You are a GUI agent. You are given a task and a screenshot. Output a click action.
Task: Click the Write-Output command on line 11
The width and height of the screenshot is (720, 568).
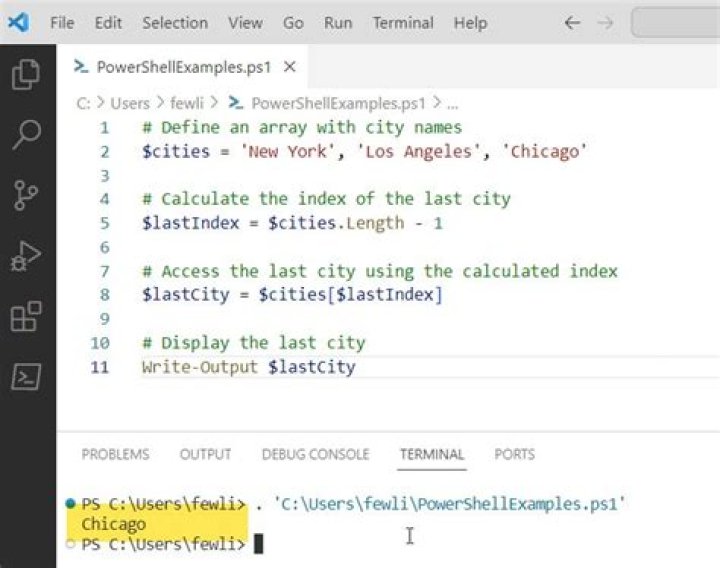[x=200, y=367]
